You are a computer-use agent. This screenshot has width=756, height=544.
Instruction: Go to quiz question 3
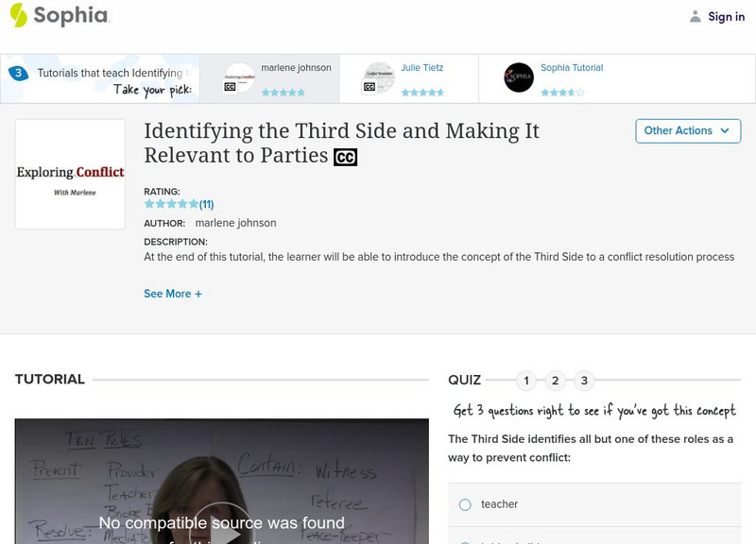pos(584,381)
